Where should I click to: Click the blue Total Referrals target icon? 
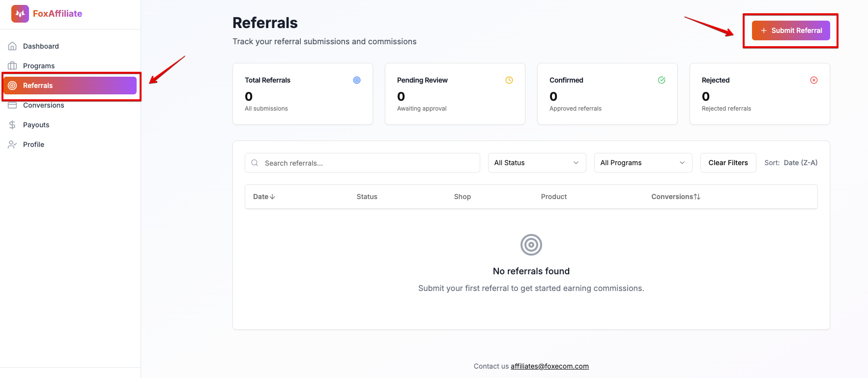pos(357,80)
